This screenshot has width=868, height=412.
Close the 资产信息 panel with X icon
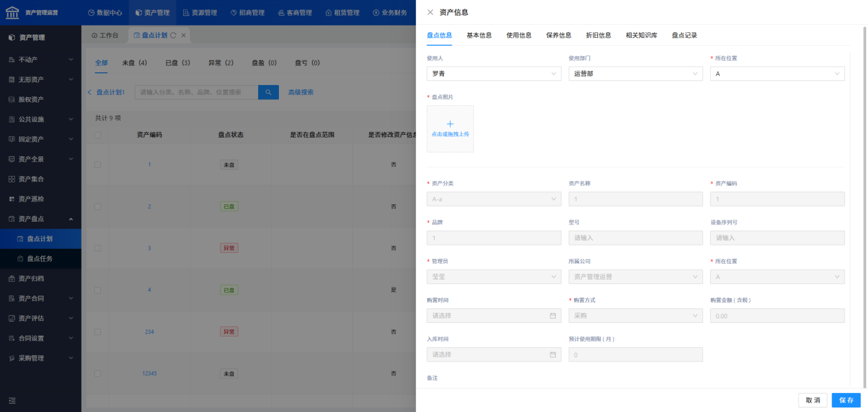tap(430, 12)
